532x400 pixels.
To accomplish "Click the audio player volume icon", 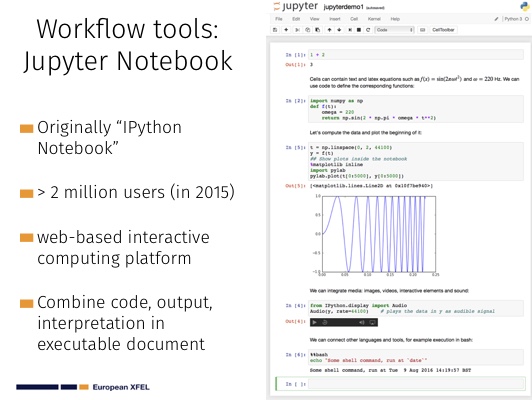I will pyautogui.click(x=362, y=322).
